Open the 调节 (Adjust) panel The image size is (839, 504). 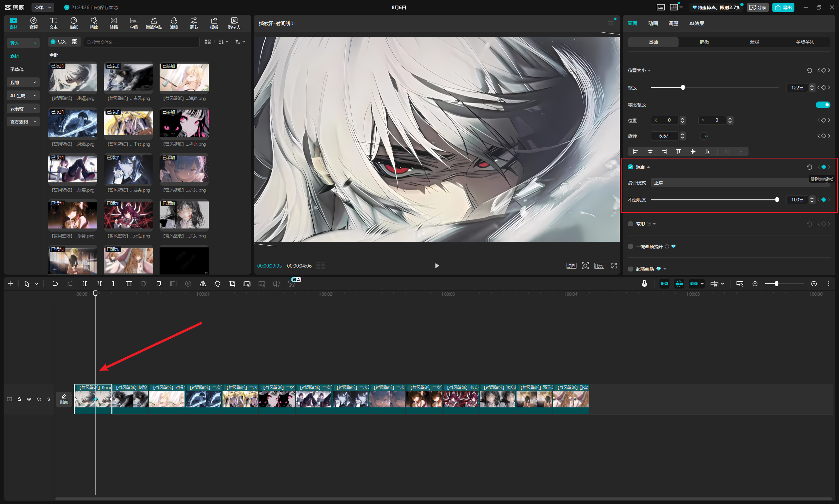click(194, 23)
